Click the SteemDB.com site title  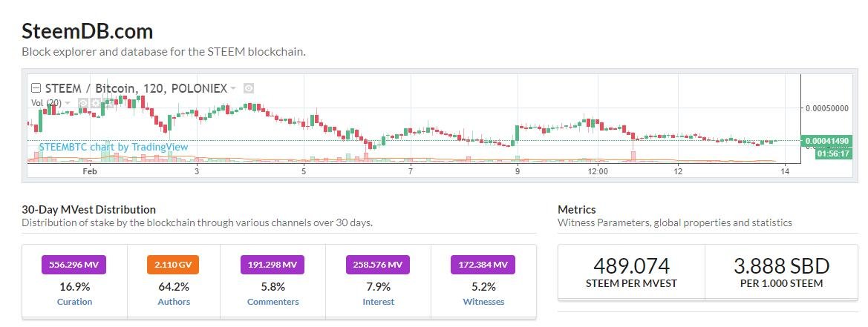pyautogui.click(x=88, y=31)
